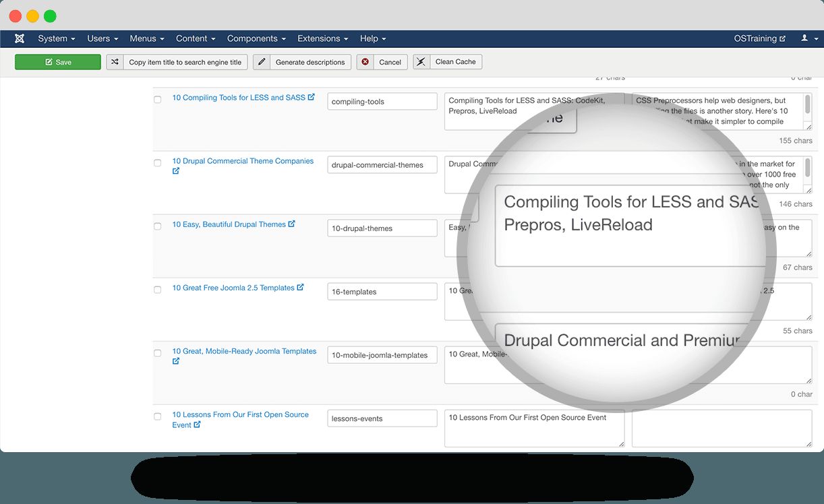Expand the Components menu
824x504 pixels.
coord(256,38)
